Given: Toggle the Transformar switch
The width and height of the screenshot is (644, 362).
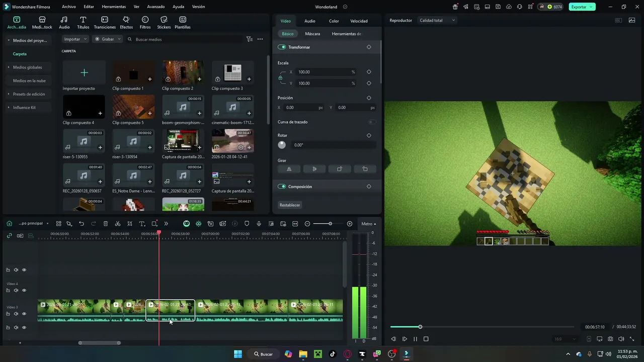Looking at the screenshot, I should [282, 47].
